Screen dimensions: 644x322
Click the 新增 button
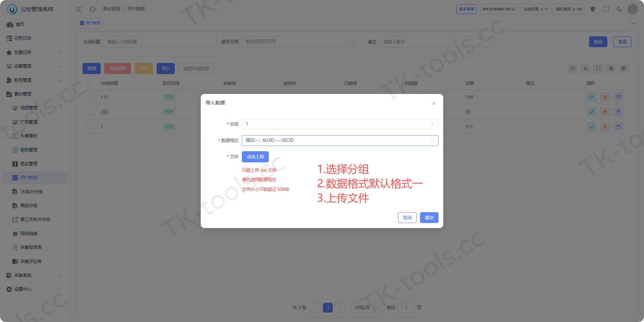(92, 68)
